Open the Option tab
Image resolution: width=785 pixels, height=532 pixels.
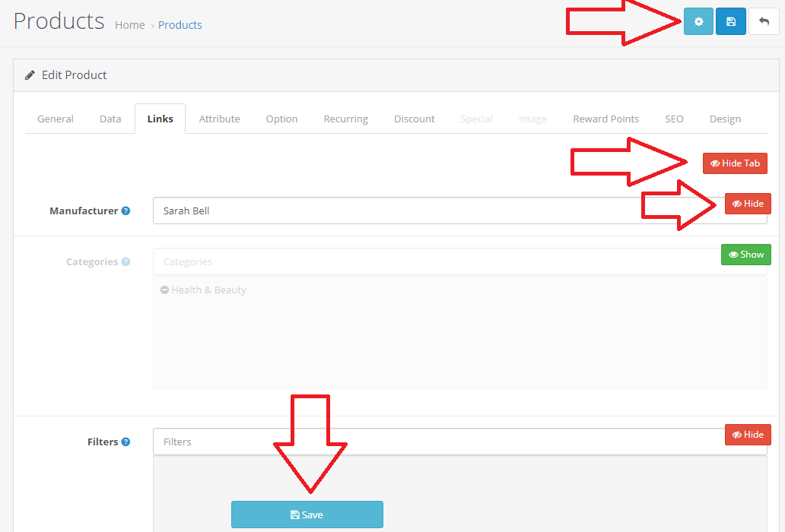coord(282,119)
